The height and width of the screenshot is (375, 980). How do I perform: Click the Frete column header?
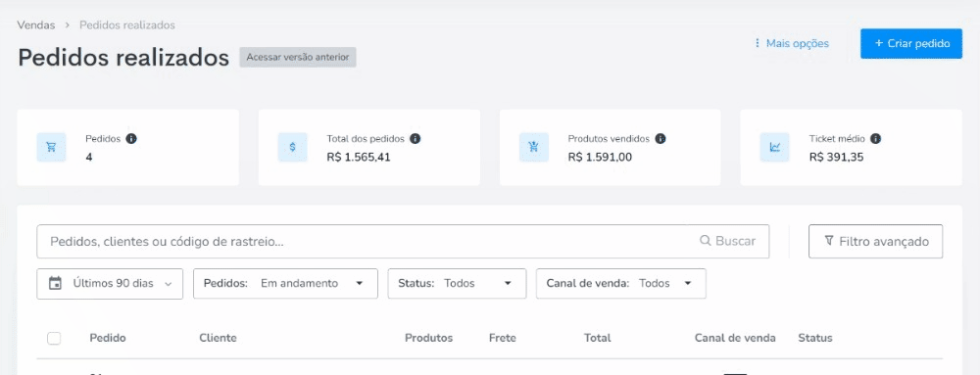(503, 338)
